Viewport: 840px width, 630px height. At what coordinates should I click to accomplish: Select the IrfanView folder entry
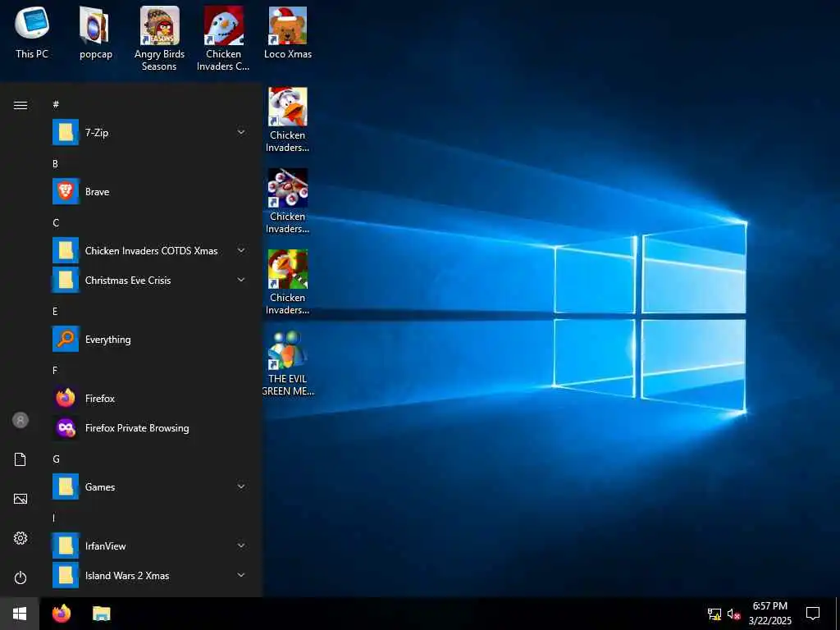point(151,546)
